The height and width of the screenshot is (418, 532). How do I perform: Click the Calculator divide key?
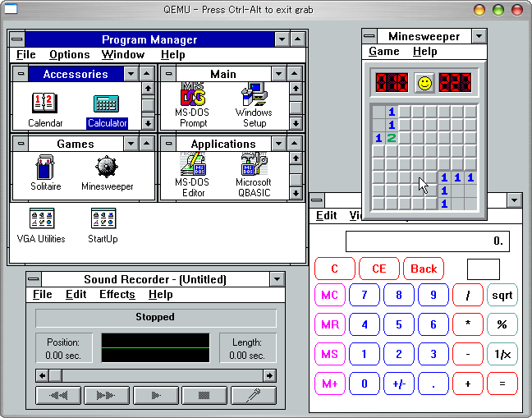pos(467,295)
